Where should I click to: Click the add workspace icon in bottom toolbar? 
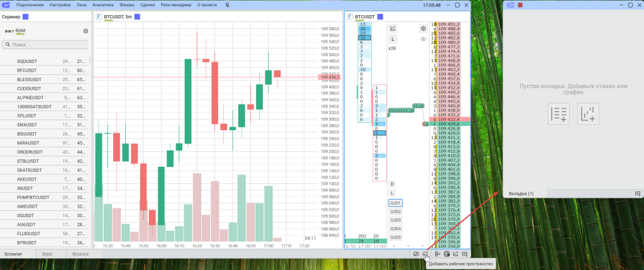(x=426, y=254)
